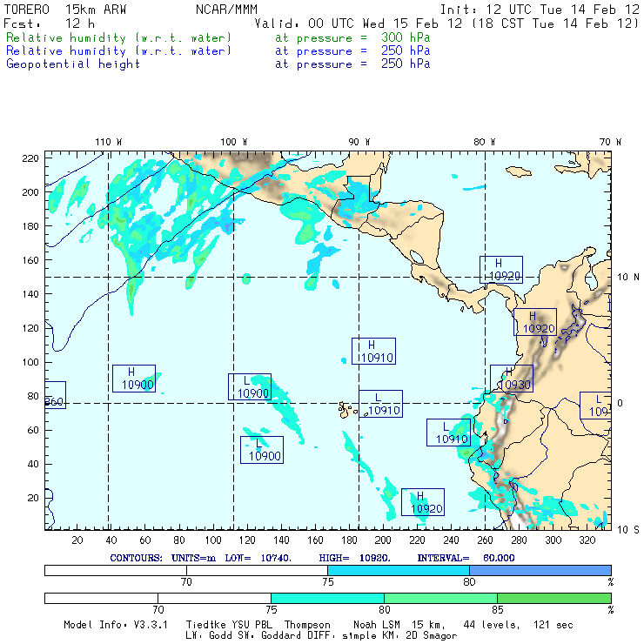The width and height of the screenshot is (644, 644).
Task: Select the lone H 10900 label box
Action: (x=134, y=378)
